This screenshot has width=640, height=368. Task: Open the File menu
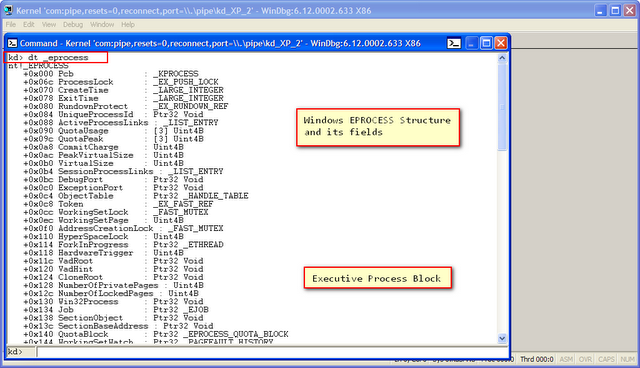click(x=11, y=24)
